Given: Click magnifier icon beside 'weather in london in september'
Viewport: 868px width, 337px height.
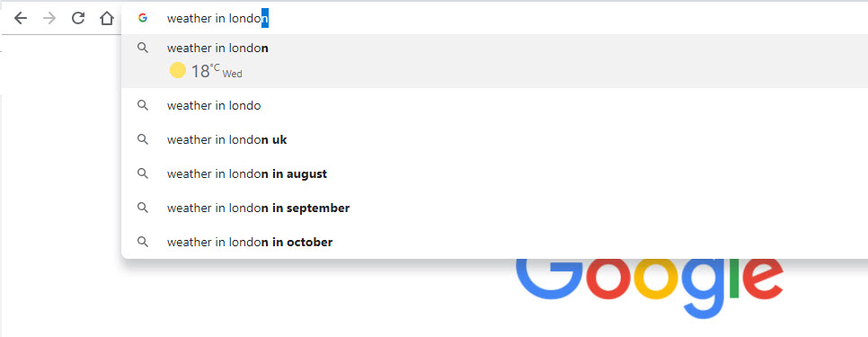Looking at the screenshot, I should [x=143, y=208].
